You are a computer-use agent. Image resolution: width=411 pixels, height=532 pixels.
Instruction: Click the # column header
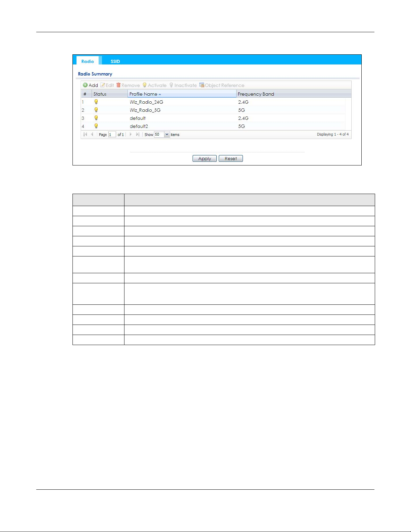click(x=86, y=94)
